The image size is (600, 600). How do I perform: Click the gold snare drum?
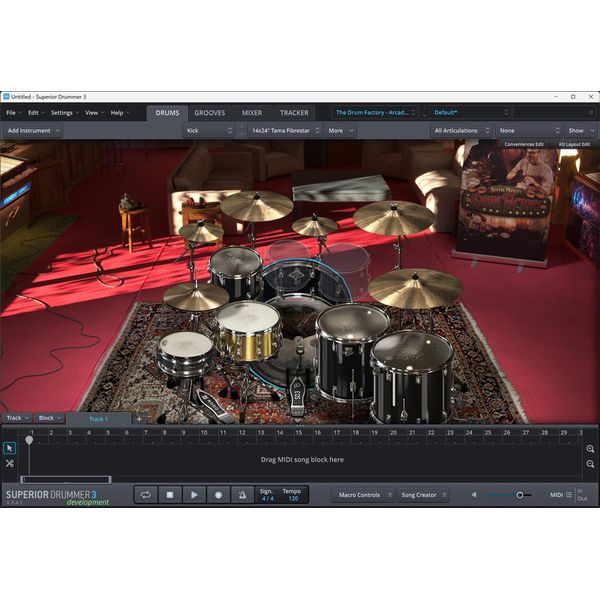pyautogui.click(x=249, y=332)
